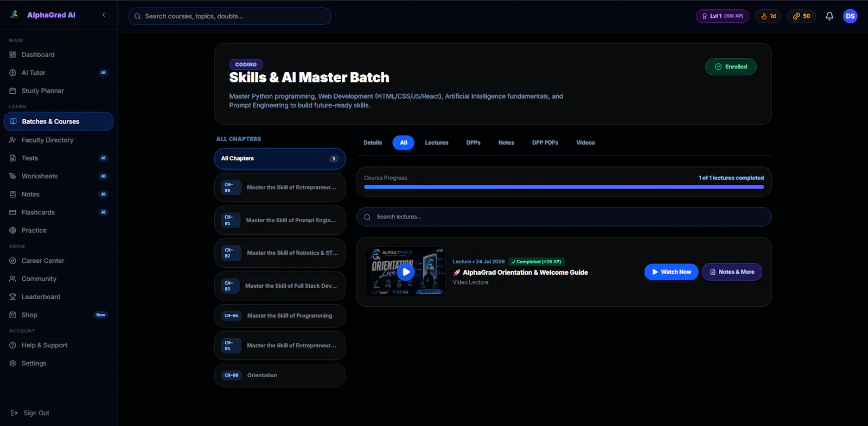Open the DPPs tab

click(474, 143)
